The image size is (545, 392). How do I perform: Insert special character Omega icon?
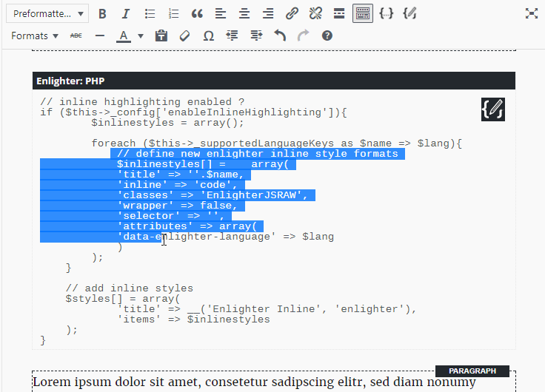[x=209, y=36]
